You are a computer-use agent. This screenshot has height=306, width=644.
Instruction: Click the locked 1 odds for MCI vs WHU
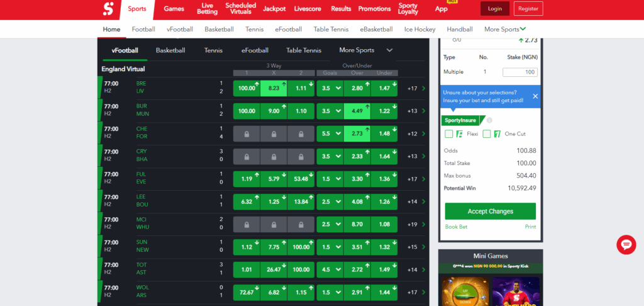click(247, 225)
